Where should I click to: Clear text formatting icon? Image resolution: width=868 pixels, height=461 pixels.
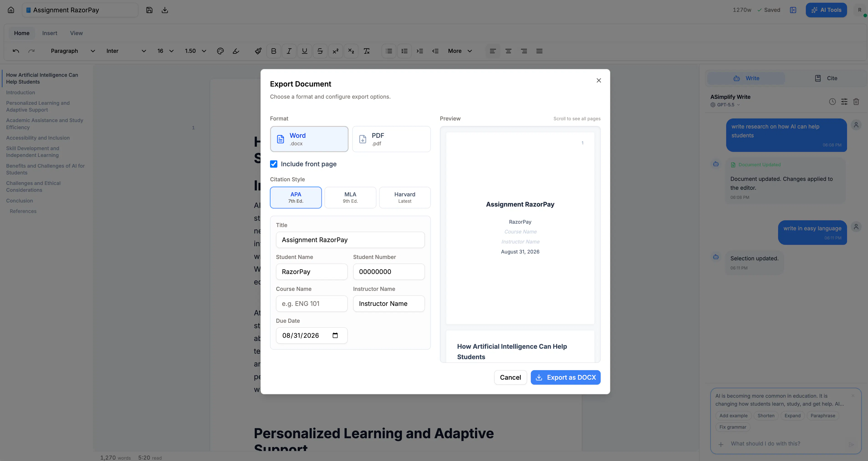367,51
